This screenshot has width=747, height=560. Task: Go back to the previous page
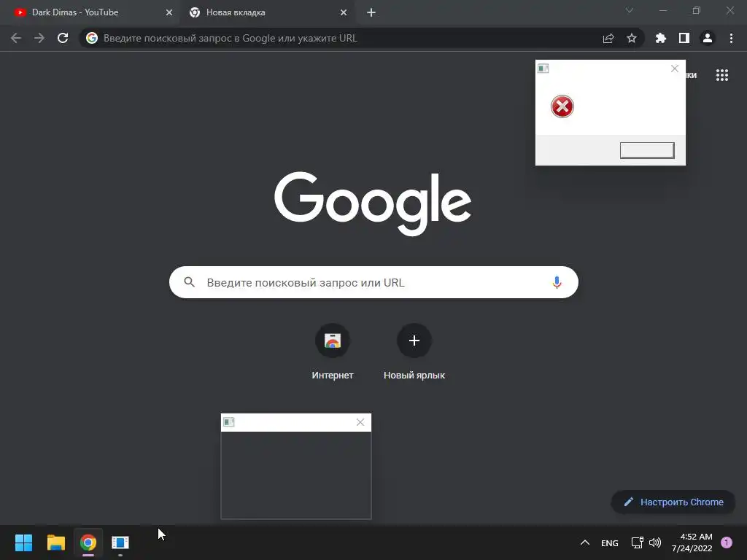[16, 38]
